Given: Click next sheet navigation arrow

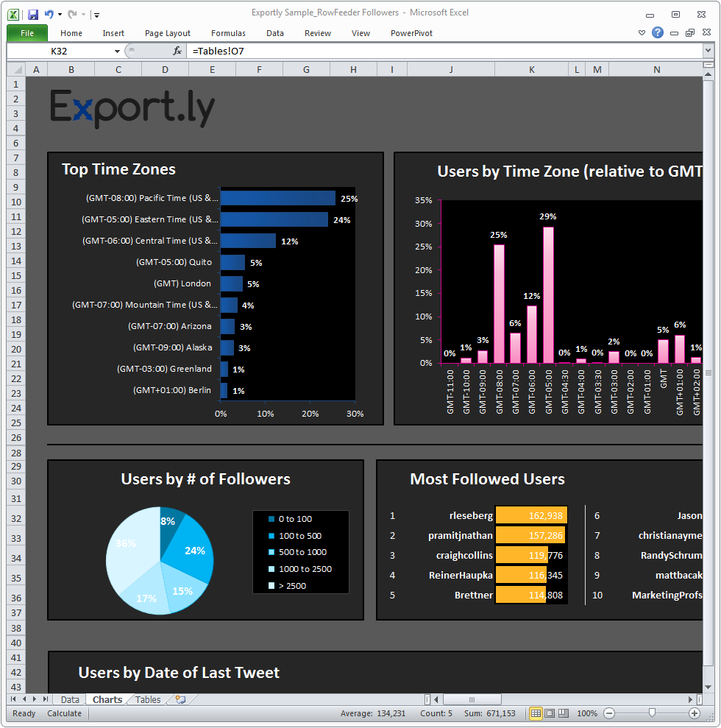Looking at the screenshot, I should tap(35, 699).
